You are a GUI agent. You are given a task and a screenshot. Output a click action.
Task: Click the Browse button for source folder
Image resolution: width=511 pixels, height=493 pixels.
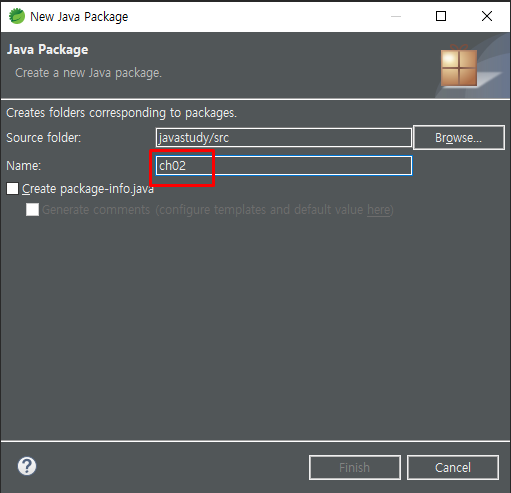tap(459, 137)
